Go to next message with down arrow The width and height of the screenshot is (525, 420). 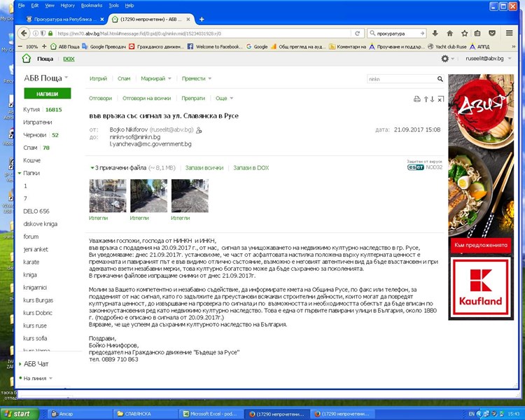(x=433, y=99)
